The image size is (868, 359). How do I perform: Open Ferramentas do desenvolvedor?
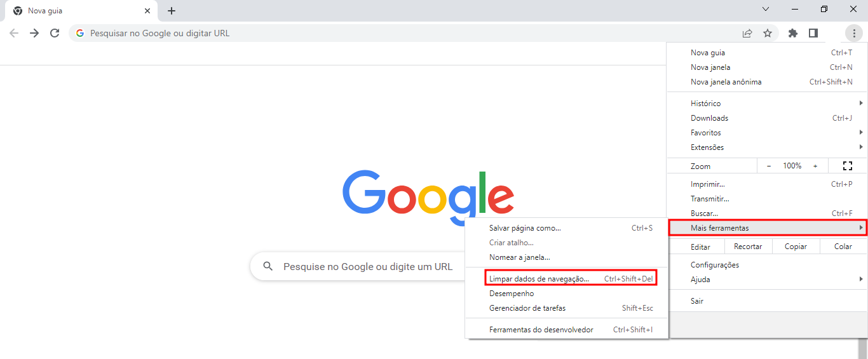(x=567, y=330)
